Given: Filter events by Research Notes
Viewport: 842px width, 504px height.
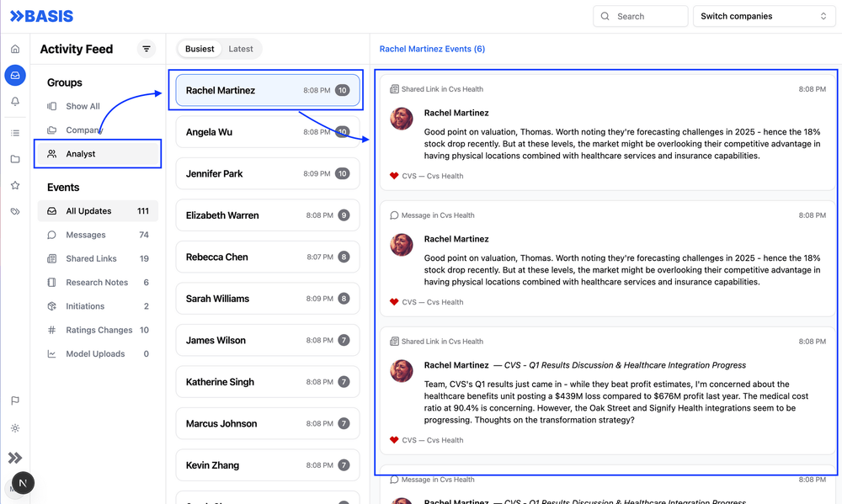Looking at the screenshot, I should coord(98,283).
